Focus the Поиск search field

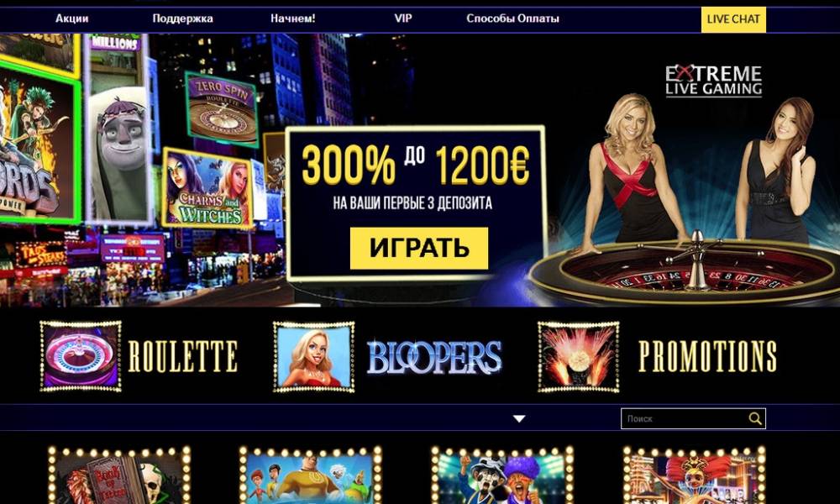click(x=693, y=418)
